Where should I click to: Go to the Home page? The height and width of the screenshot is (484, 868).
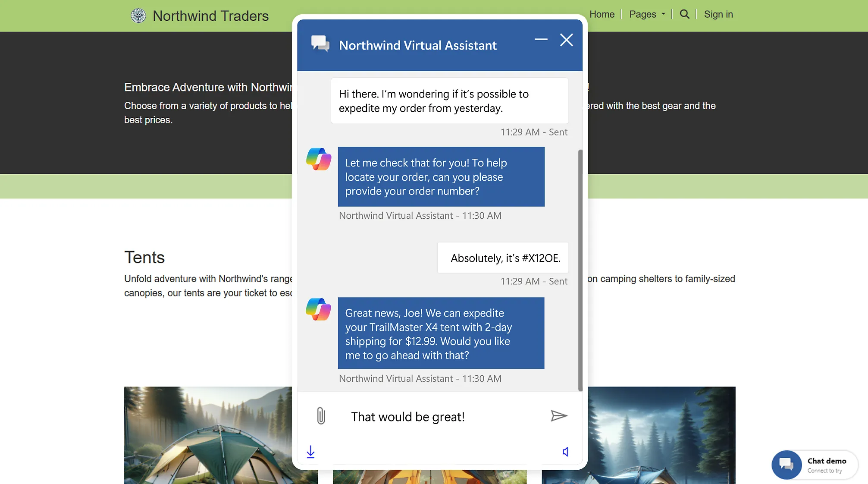(602, 14)
